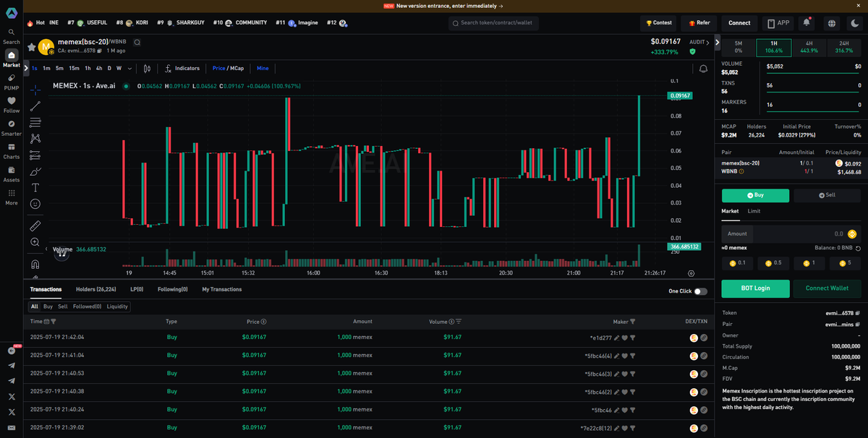Click the Connect button in header
The height and width of the screenshot is (438, 868).
(x=739, y=23)
